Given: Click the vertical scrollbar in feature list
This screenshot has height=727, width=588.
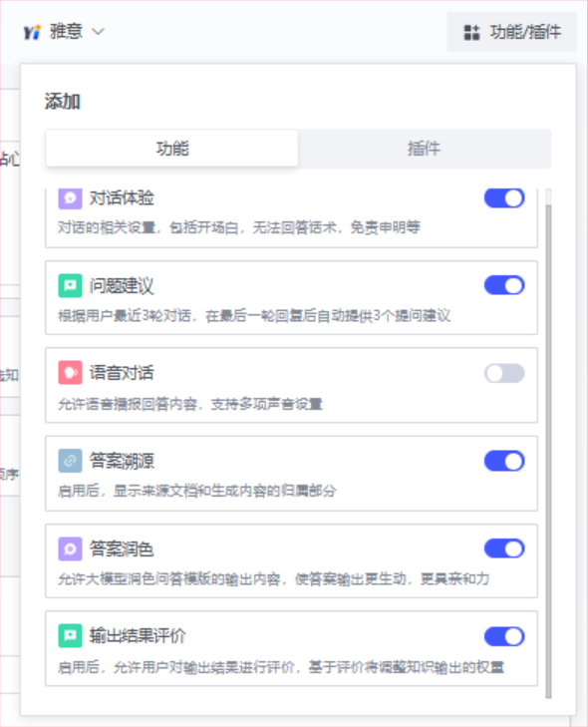Looking at the screenshot, I should [x=548, y=450].
